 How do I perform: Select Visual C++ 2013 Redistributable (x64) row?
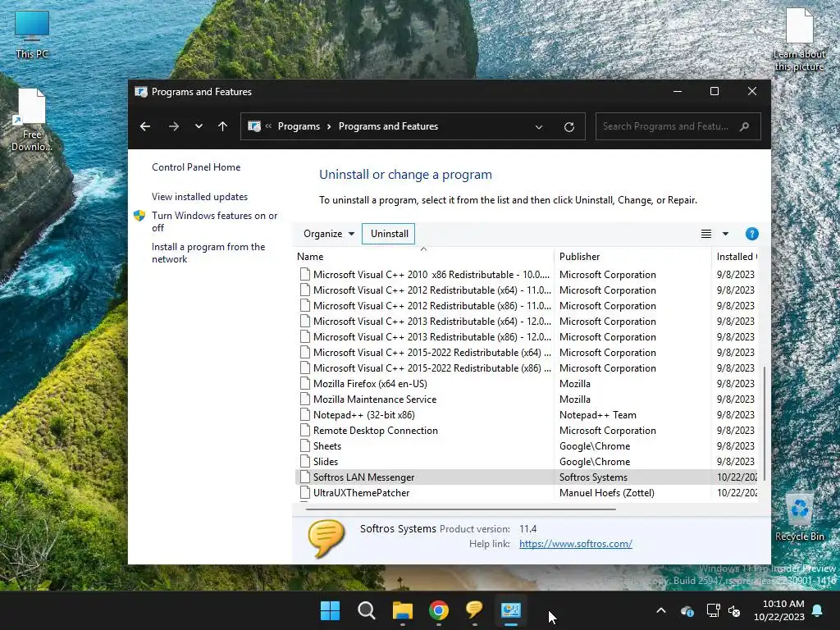point(527,321)
